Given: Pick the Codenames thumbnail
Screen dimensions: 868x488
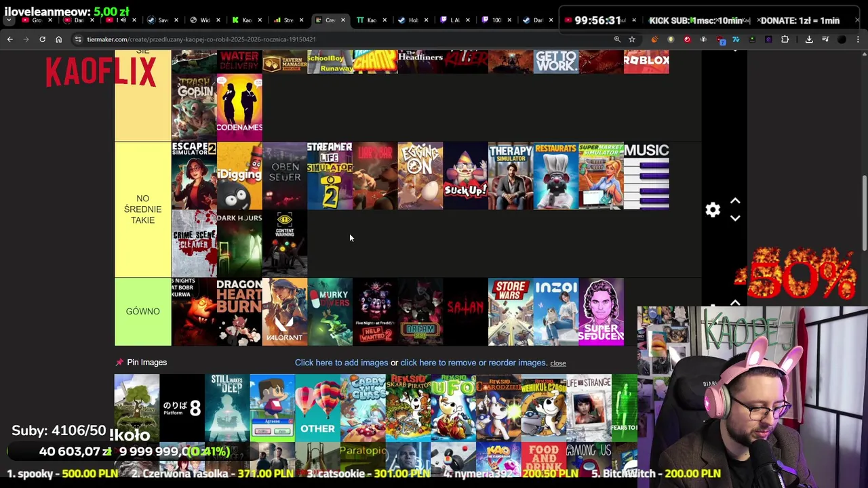Looking at the screenshot, I should [239, 107].
